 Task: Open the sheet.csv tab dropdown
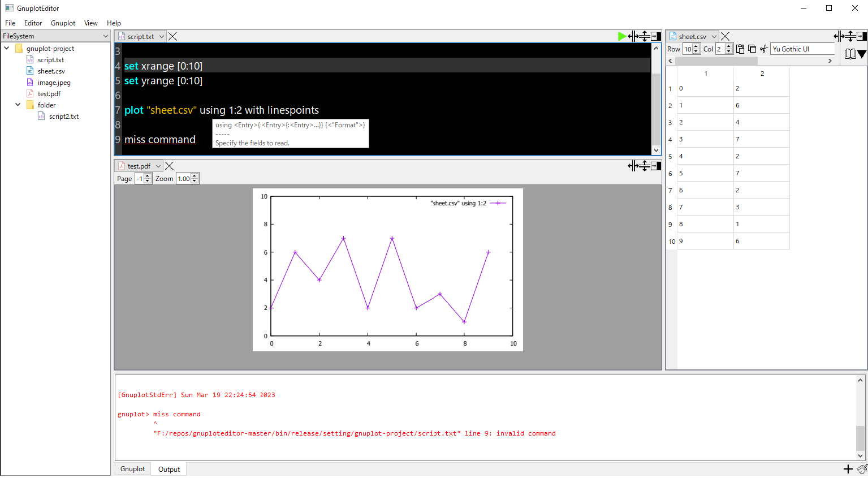714,36
